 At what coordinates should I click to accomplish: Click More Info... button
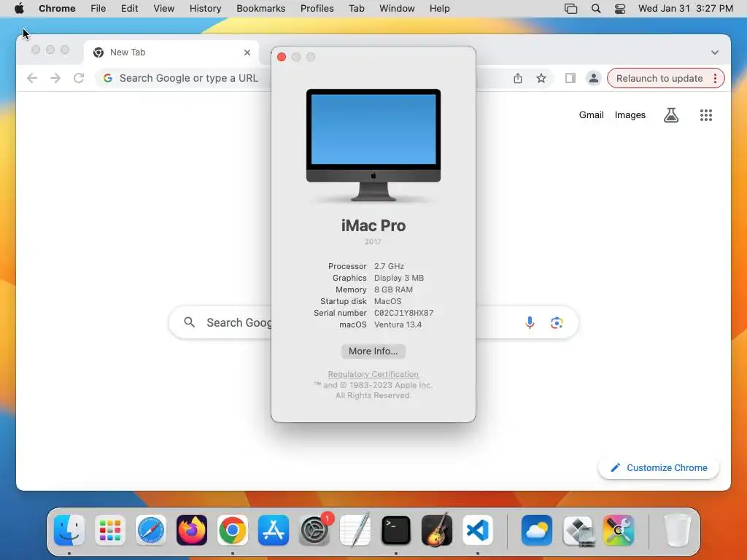(x=373, y=351)
